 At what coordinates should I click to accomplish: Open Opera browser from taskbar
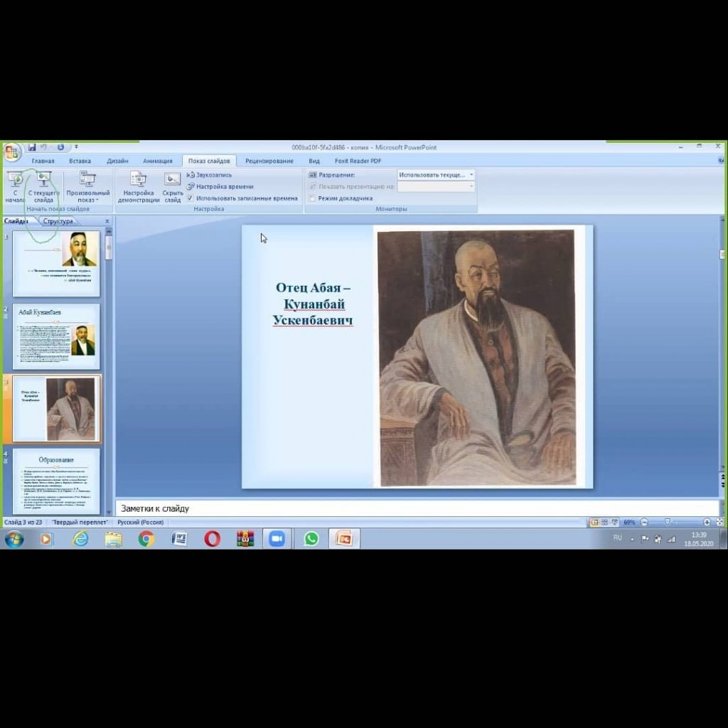tap(212, 539)
